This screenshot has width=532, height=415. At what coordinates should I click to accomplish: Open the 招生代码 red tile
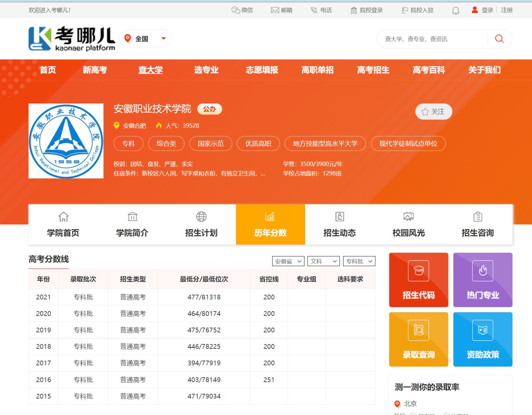point(419,280)
